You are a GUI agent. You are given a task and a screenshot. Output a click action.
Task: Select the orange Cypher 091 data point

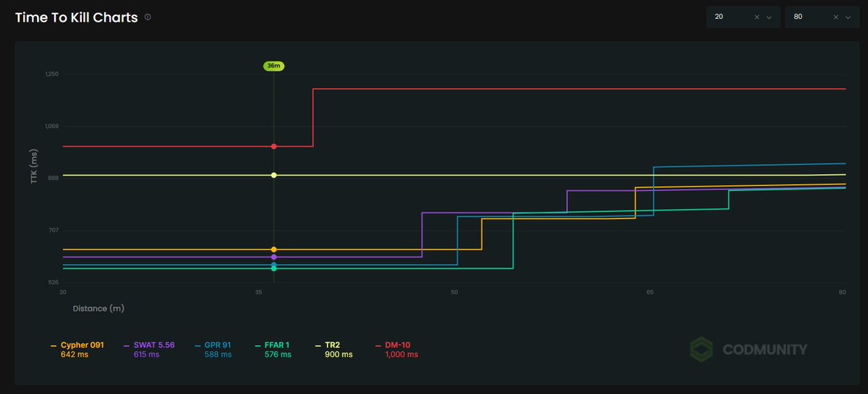[273, 249]
